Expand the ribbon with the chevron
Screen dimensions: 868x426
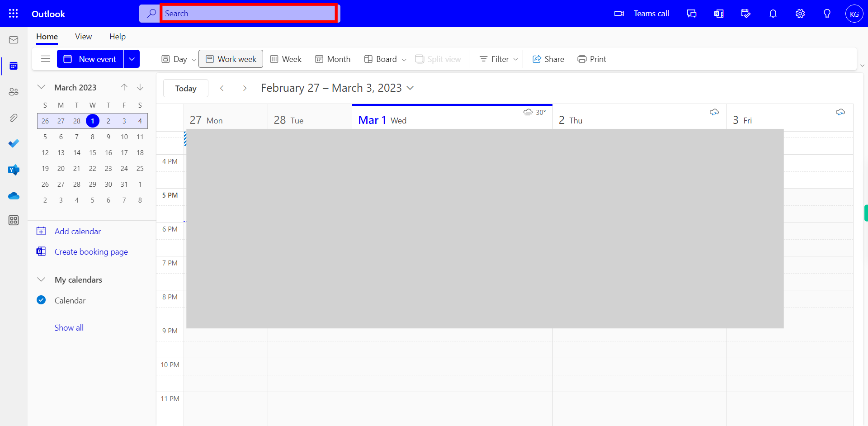(862, 66)
